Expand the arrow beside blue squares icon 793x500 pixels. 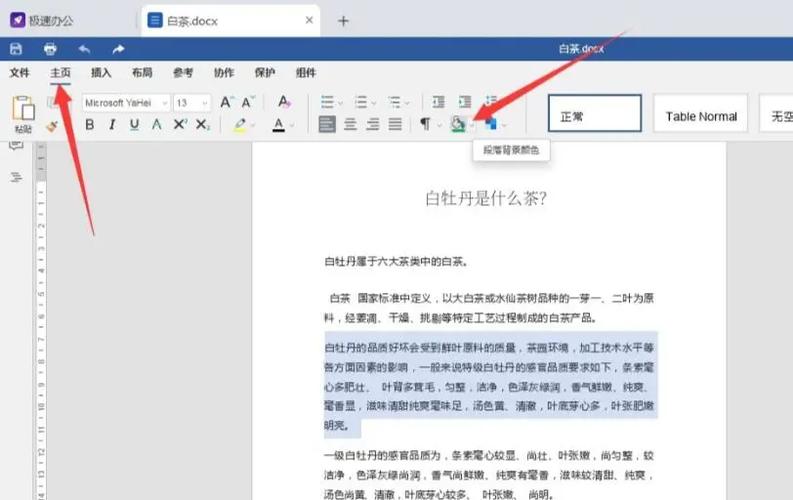(x=504, y=125)
